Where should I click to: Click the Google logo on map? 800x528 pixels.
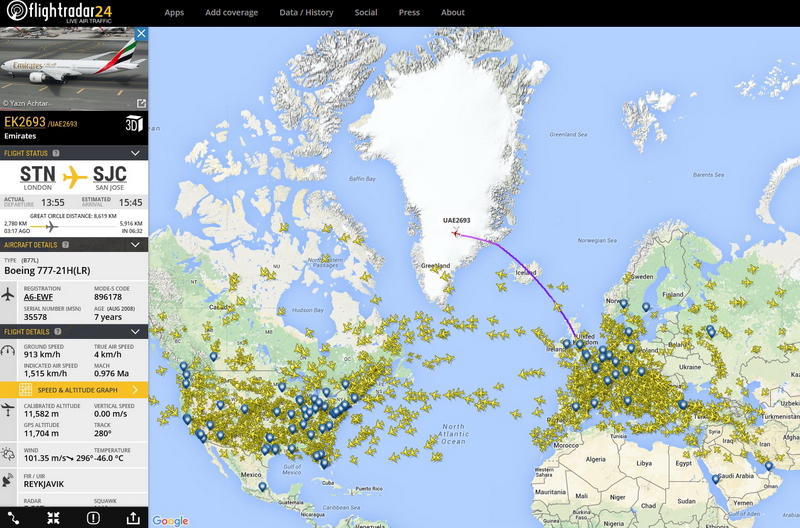[170, 521]
